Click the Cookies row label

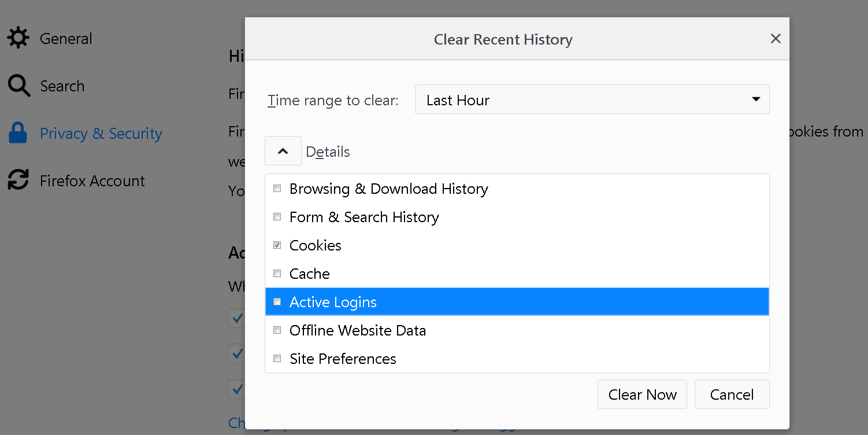pos(316,245)
